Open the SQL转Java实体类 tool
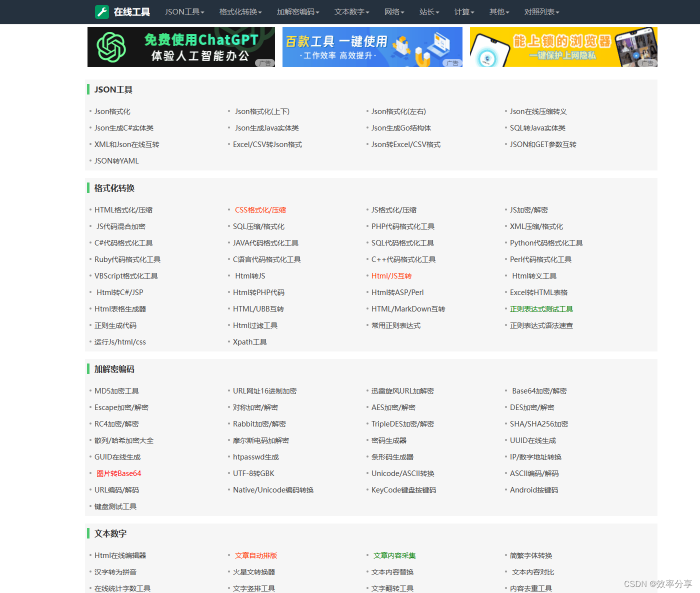The width and height of the screenshot is (700, 593). click(537, 127)
